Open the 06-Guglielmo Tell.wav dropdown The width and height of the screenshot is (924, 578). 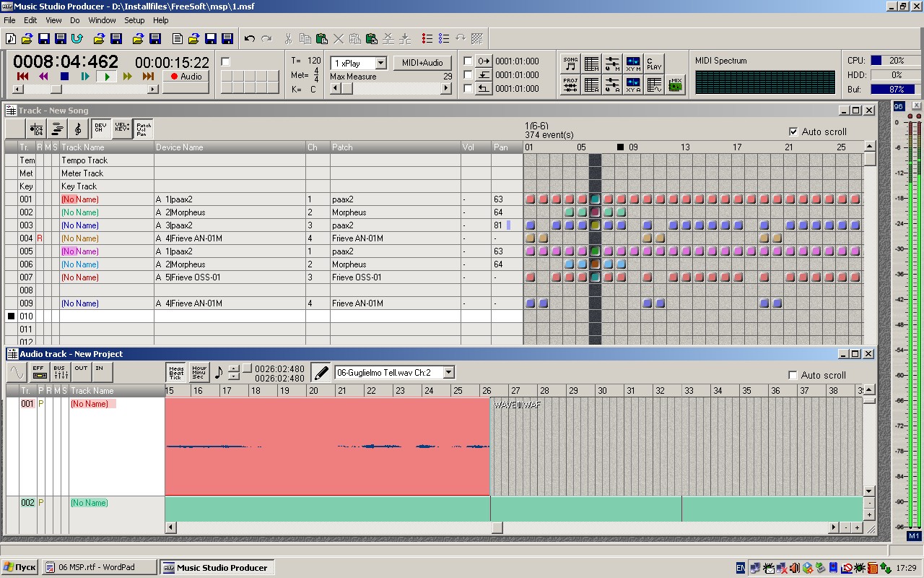pos(448,373)
